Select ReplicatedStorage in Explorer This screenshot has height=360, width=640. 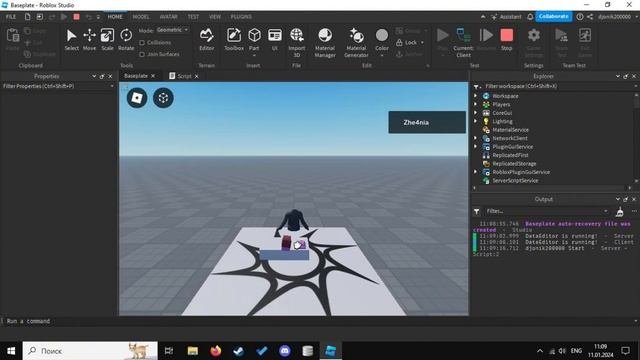pyautogui.click(x=514, y=164)
